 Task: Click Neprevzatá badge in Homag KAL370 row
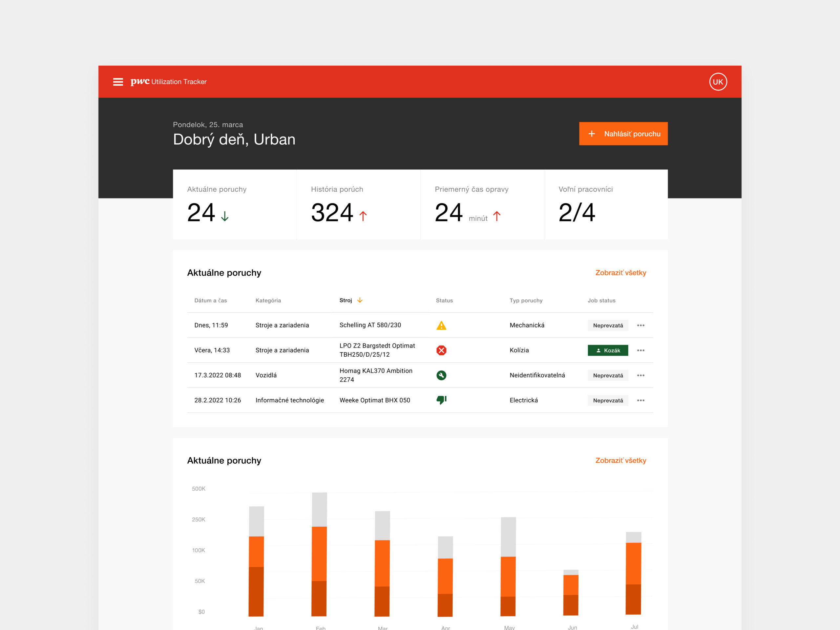(607, 375)
